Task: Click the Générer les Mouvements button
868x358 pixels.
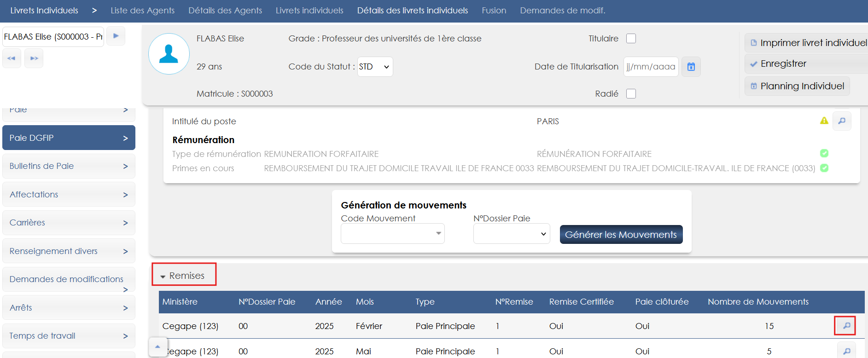Action: point(621,235)
